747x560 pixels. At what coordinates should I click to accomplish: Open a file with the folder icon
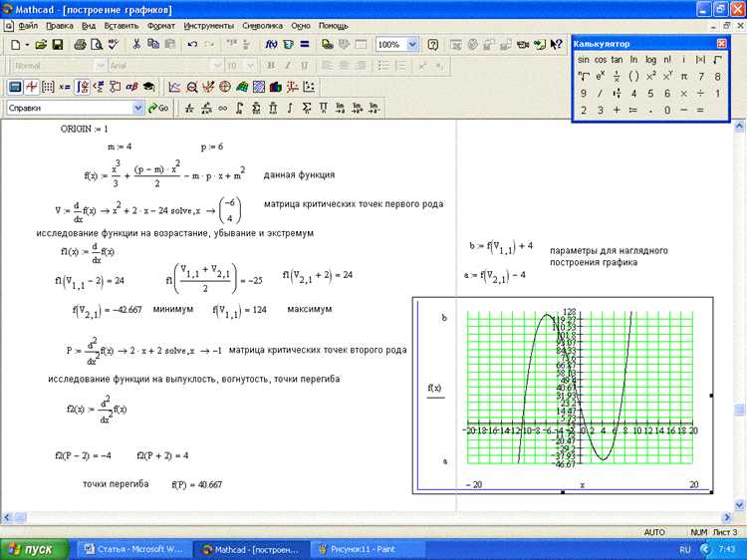[41, 45]
